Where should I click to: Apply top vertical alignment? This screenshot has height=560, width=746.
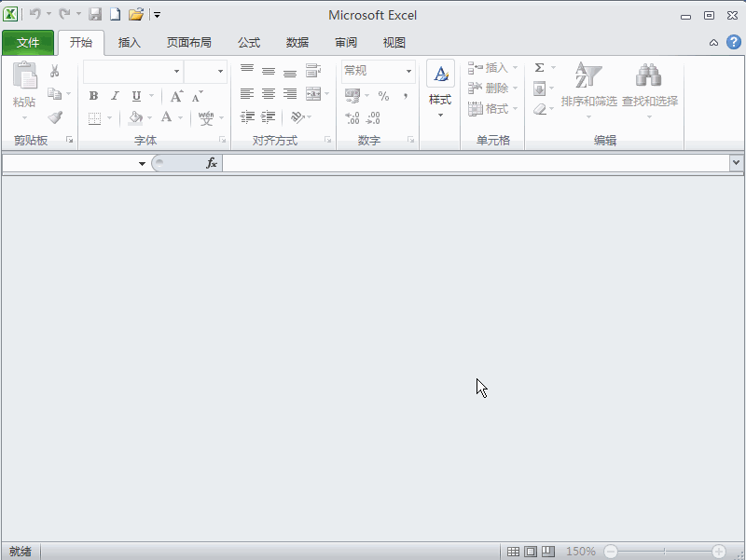pos(247,70)
